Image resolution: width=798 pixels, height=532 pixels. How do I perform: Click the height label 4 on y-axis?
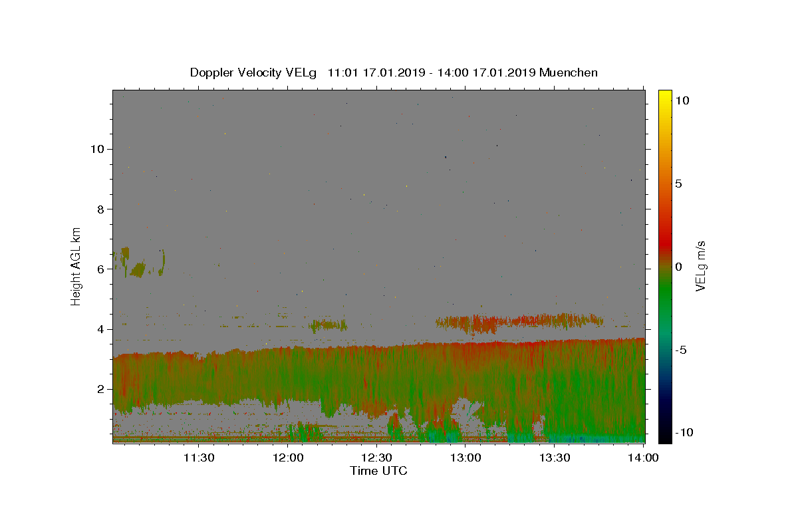pos(100,329)
